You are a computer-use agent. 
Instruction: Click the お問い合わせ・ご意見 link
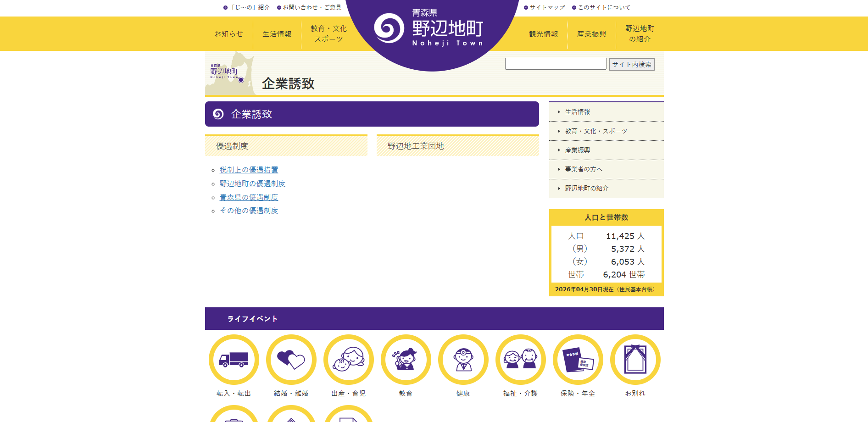tap(309, 7)
